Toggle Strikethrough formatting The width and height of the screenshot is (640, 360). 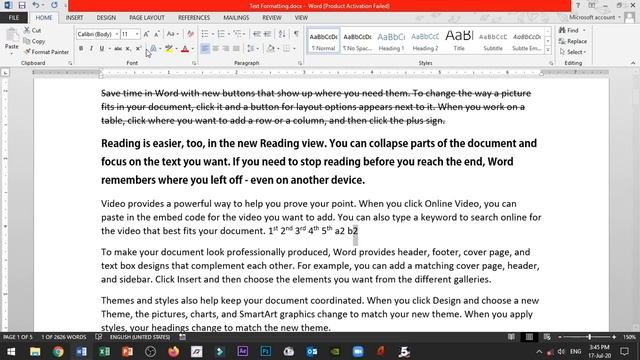point(118,49)
